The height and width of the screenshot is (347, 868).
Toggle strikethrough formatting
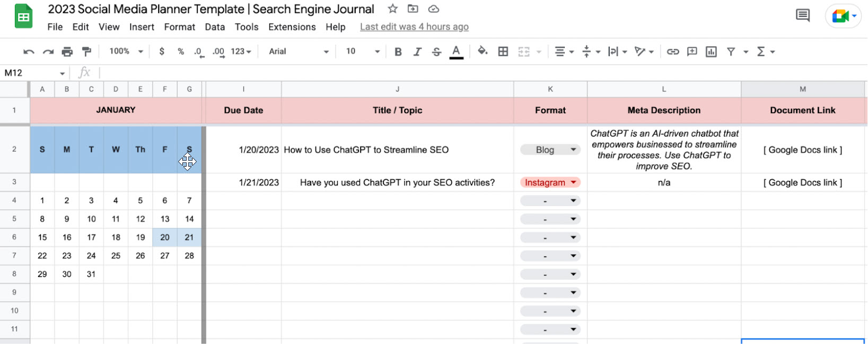pyautogui.click(x=436, y=51)
